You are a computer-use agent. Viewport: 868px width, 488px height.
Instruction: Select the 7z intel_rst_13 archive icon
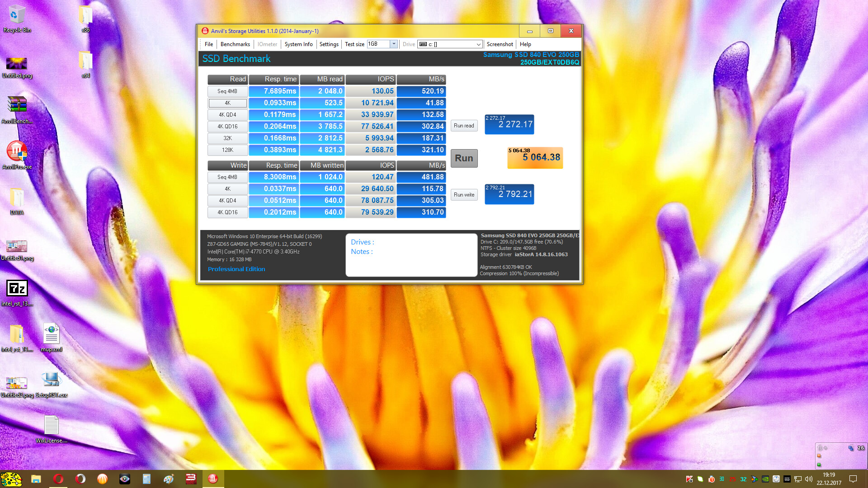(x=17, y=293)
